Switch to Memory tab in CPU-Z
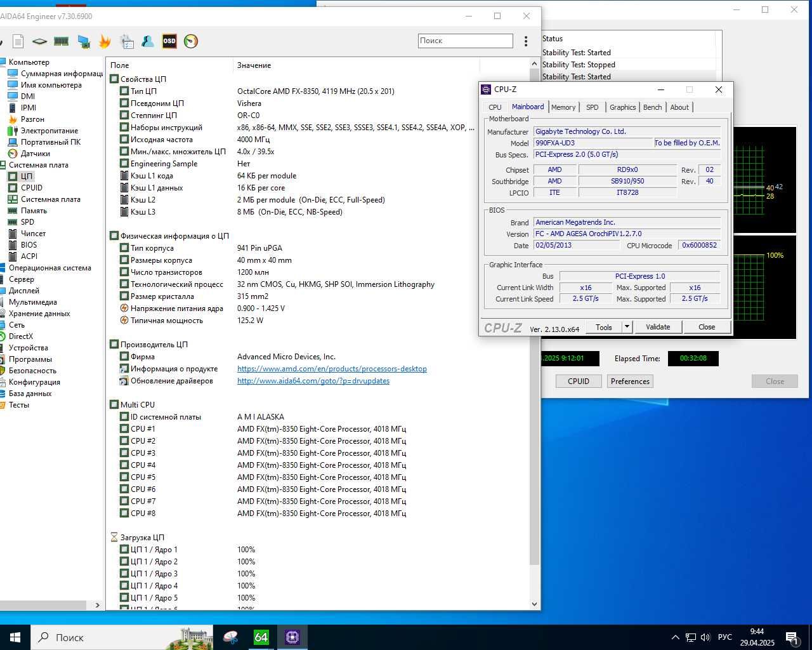This screenshot has width=812, height=650. point(563,107)
